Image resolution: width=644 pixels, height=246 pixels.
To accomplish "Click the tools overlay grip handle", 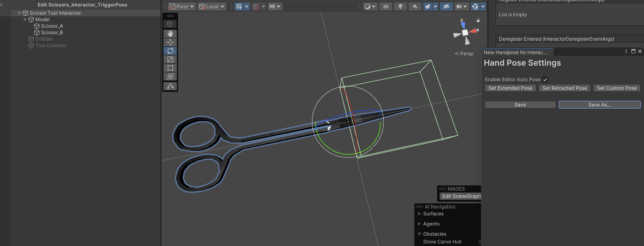I will click(170, 16).
